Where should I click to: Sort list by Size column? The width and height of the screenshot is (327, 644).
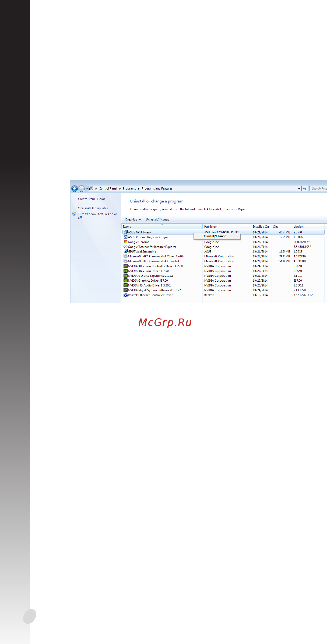point(282,227)
